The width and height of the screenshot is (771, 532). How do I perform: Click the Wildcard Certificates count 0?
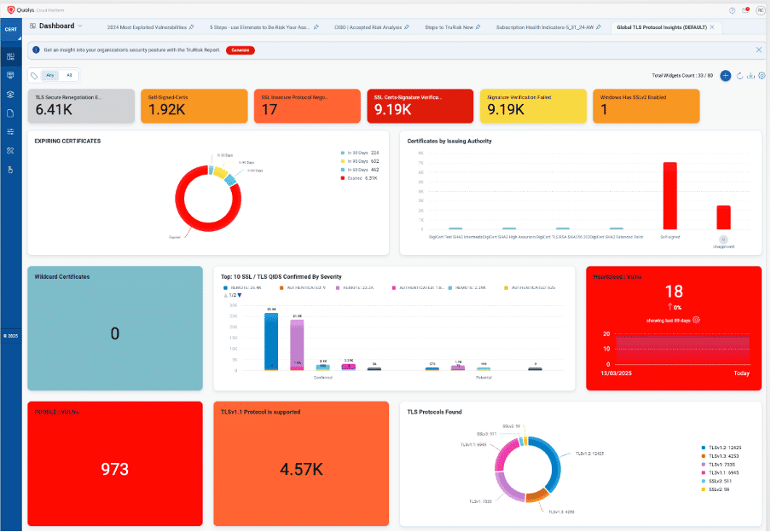coord(115,334)
